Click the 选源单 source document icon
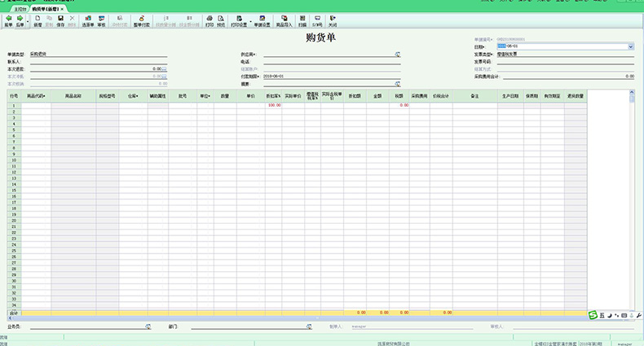 pos(87,20)
